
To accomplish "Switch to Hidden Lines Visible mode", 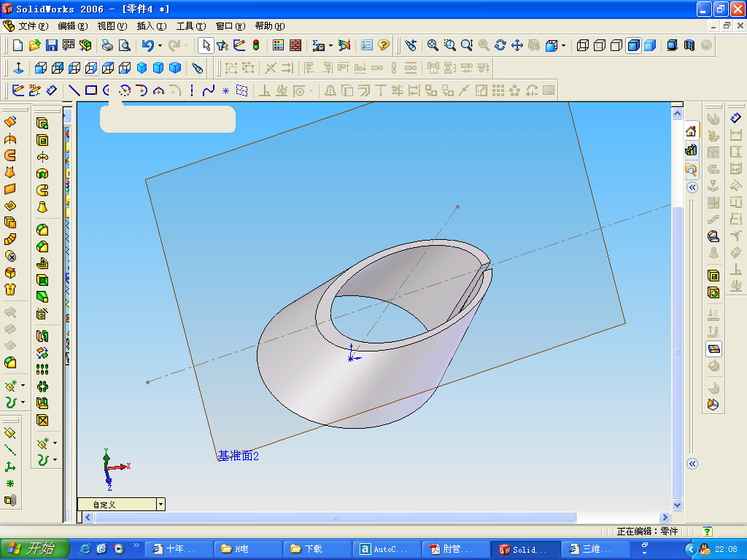I will tap(600, 45).
